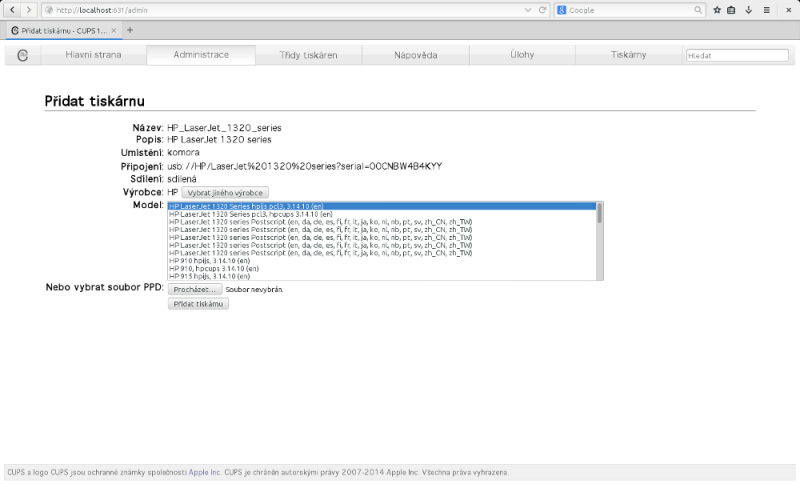Screen dimensions: 800x484
Task: Open the bookmarks list icon
Action: pos(732,9)
